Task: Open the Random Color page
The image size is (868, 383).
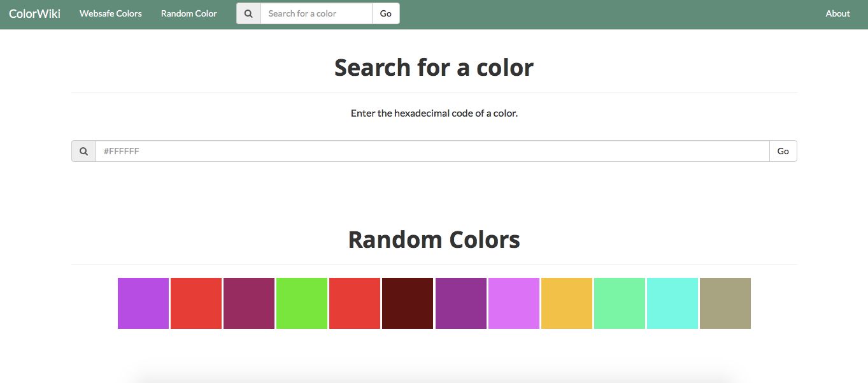Action: coord(189,13)
